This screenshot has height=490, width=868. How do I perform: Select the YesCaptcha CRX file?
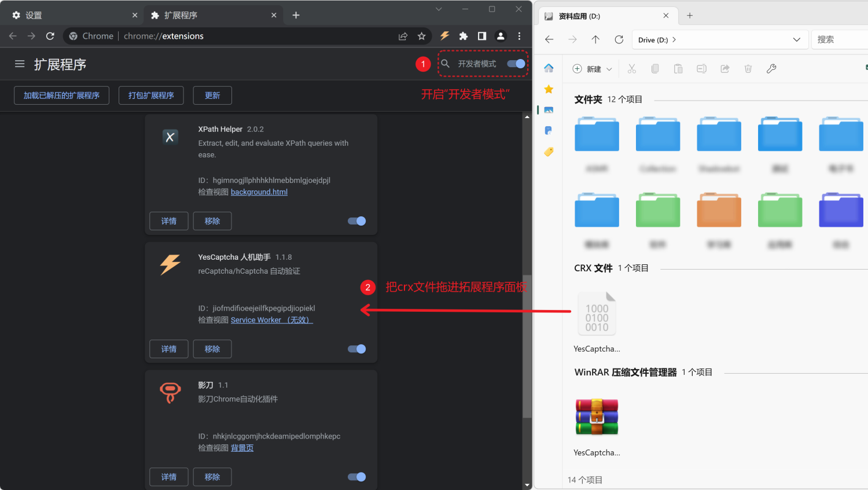(x=597, y=322)
